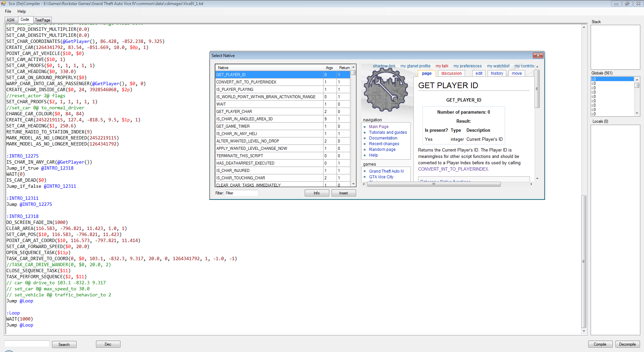
Task: Click the Compile button
Action: 600,344
